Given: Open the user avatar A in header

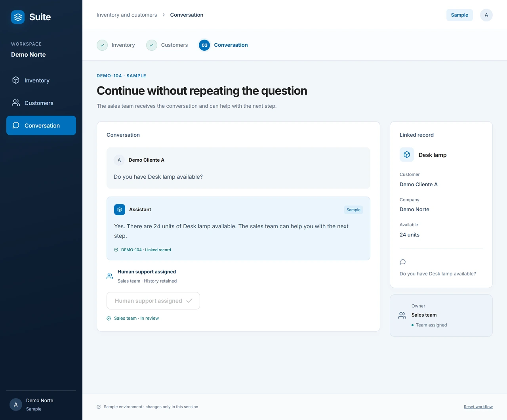Looking at the screenshot, I should pos(486,15).
